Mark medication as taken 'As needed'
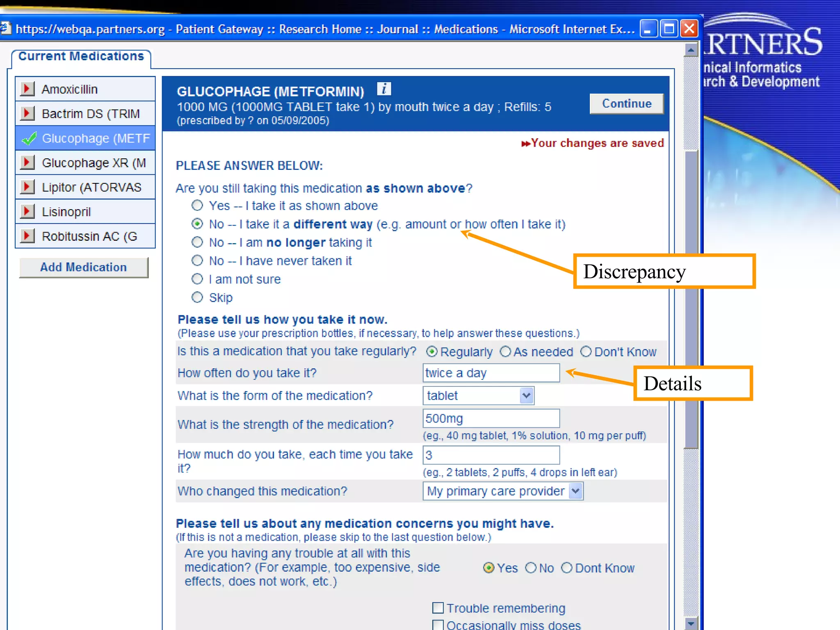Viewport: 840px width, 630px height. 505,352
